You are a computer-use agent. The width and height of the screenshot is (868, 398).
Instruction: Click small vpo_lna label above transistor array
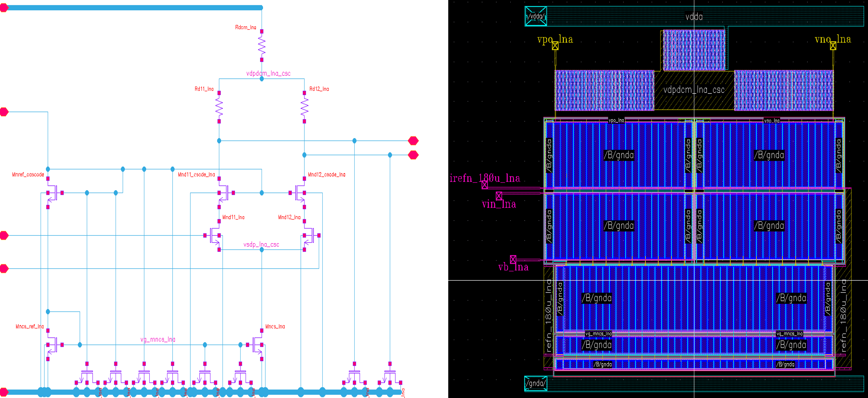pyautogui.click(x=616, y=120)
